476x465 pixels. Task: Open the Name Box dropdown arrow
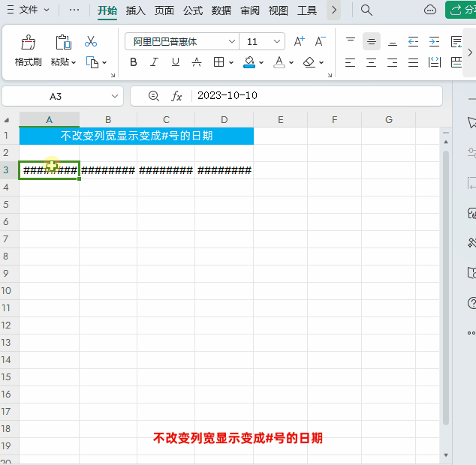pos(114,96)
